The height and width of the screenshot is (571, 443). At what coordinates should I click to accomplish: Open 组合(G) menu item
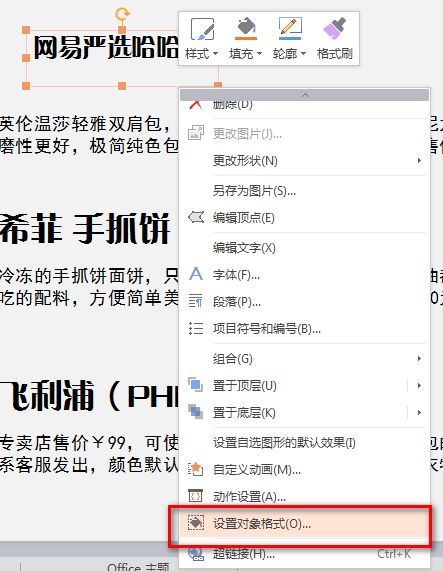click(x=233, y=359)
